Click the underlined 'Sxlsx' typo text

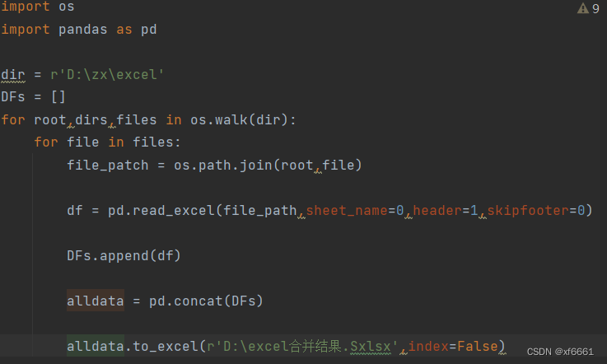pyautogui.click(x=371, y=346)
